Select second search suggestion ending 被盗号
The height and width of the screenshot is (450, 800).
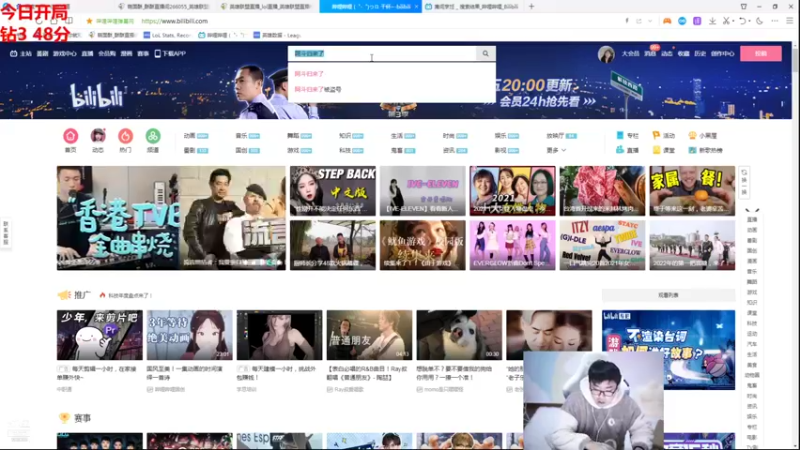pos(318,89)
